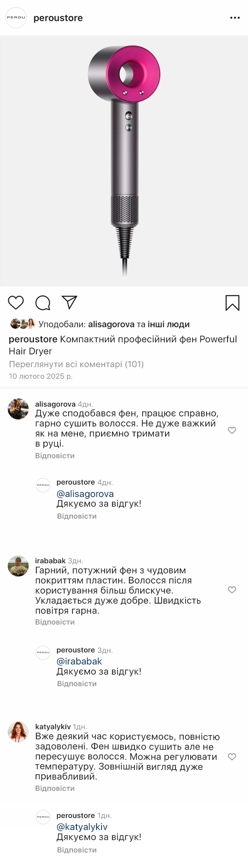Open the @irababak mention link
This screenshot has width=248, height=868.
pyautogui.click(x=79, y=661)
